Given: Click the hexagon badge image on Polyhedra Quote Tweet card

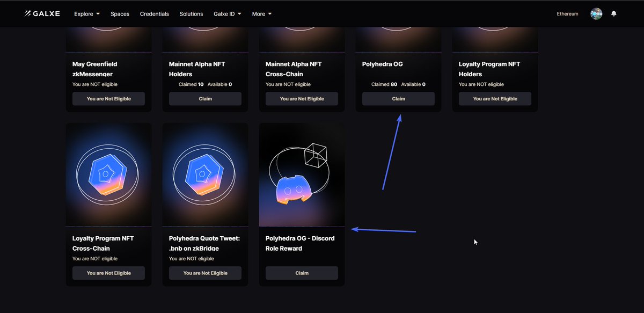Looking at the screenshot, I should click(x=205, y=174).
